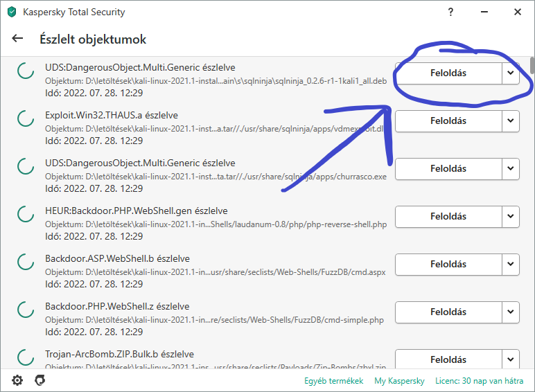
Task: Select HEUR:Backdoor.PHP.WebShell.gen észlelve title
Action: [136, 211]
